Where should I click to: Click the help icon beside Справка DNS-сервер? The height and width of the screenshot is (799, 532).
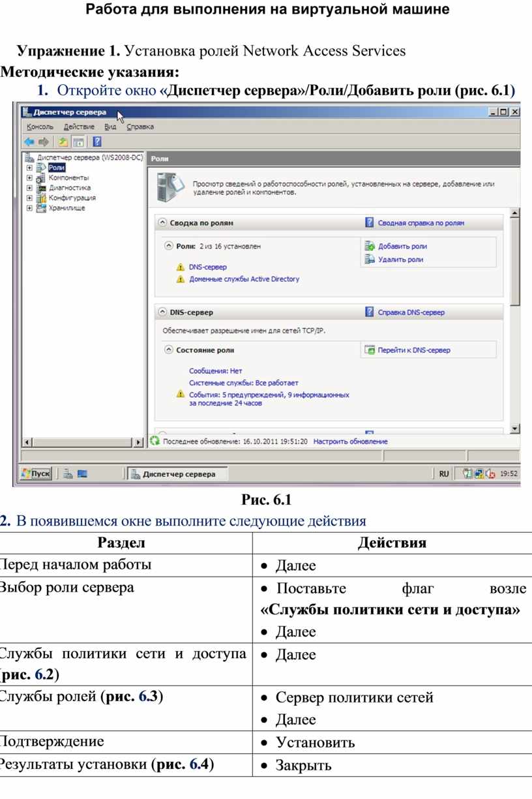click(370, 312)
